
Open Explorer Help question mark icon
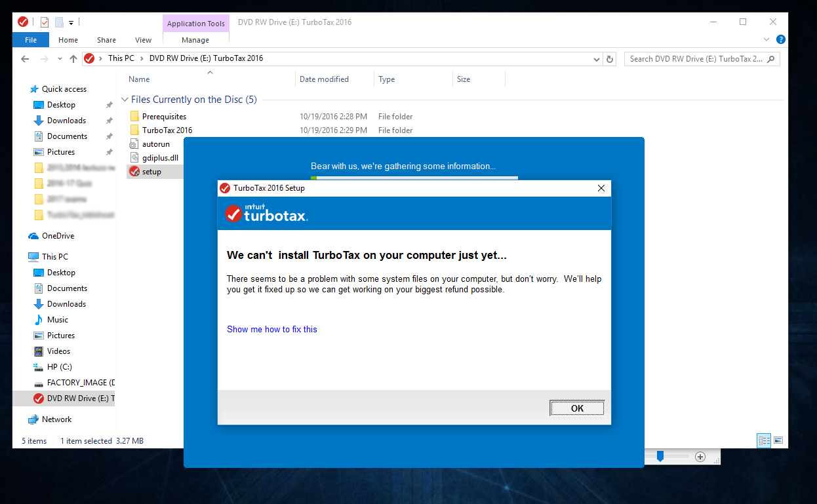pos(780,39)
